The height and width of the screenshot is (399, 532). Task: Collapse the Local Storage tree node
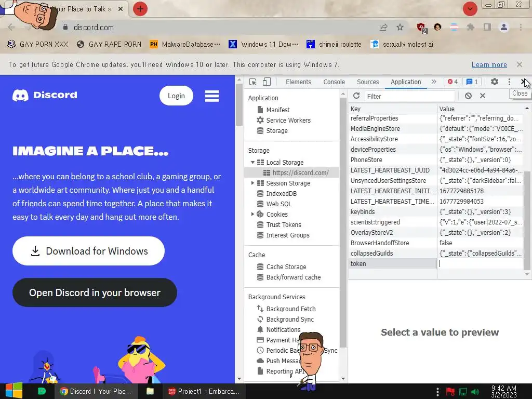[x=252, y=162]
